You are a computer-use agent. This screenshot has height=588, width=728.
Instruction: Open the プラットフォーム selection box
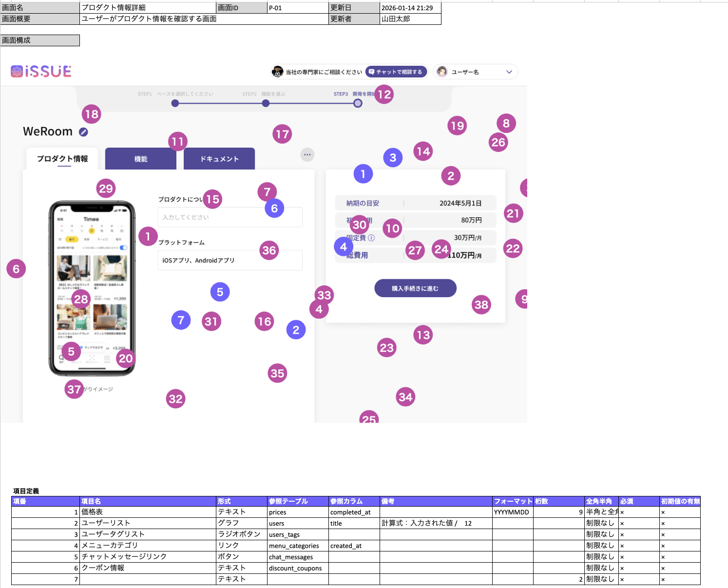pos(230,260)
